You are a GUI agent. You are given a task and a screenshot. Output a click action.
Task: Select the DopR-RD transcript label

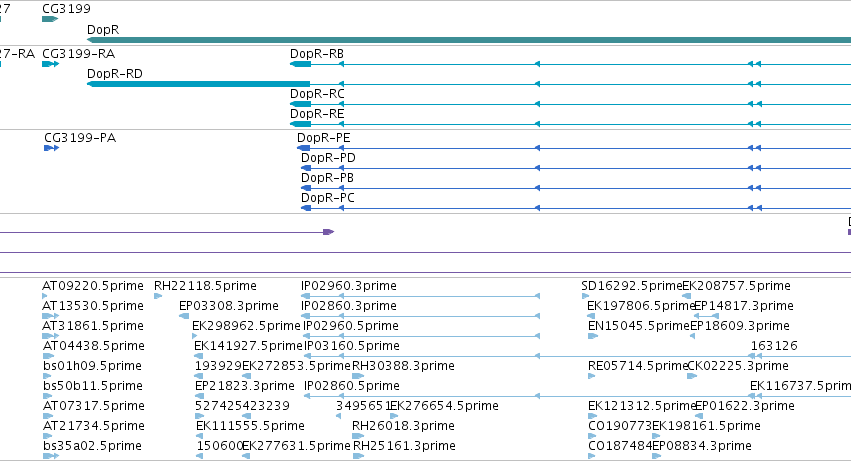115,73
